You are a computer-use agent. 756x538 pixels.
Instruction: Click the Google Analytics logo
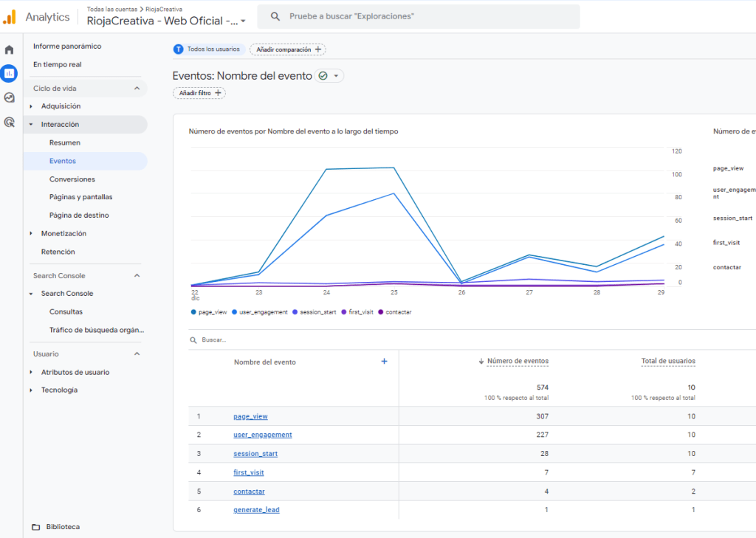click(10, 17)
